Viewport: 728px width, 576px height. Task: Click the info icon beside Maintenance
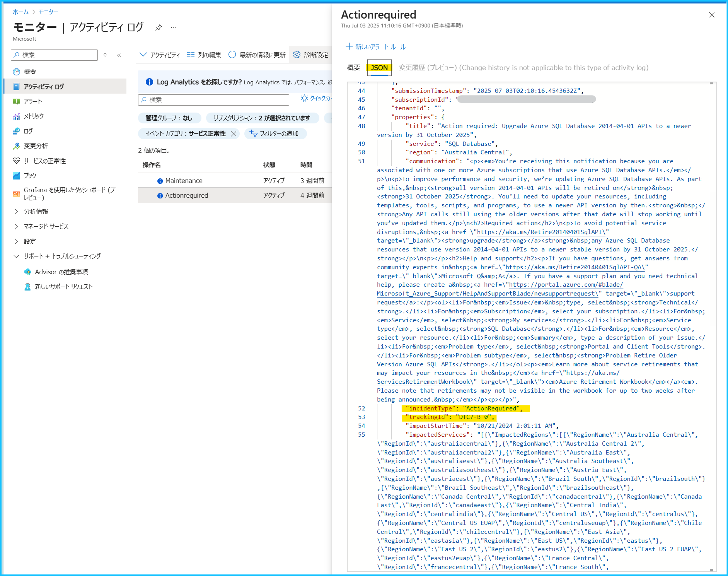pyautogui.click(x=160, y=181)
